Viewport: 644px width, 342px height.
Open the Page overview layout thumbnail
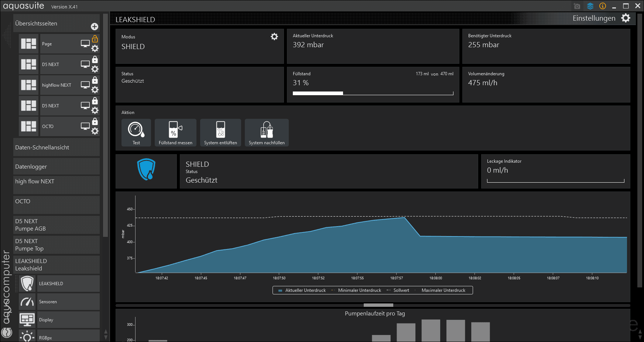28,44
